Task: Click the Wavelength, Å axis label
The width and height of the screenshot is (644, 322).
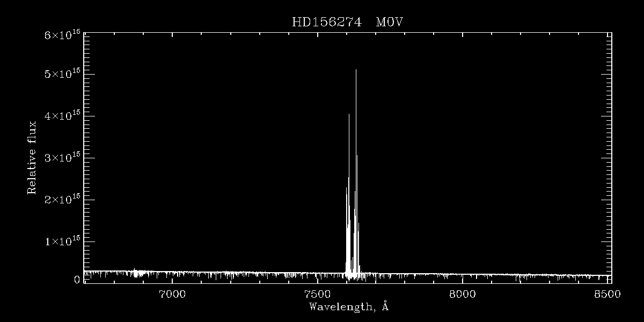Action: pos(348,308)
